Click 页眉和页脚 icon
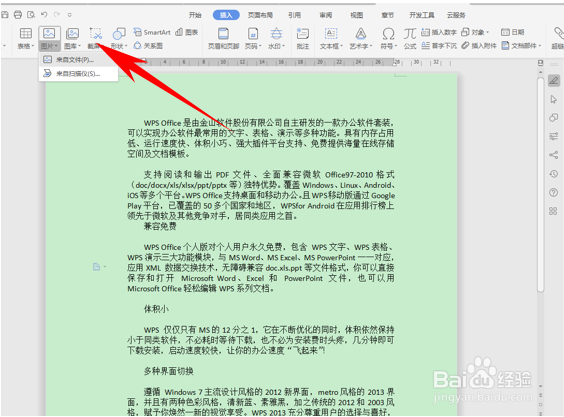This screenshot has width=564, height=417. [x=223, y=33]
